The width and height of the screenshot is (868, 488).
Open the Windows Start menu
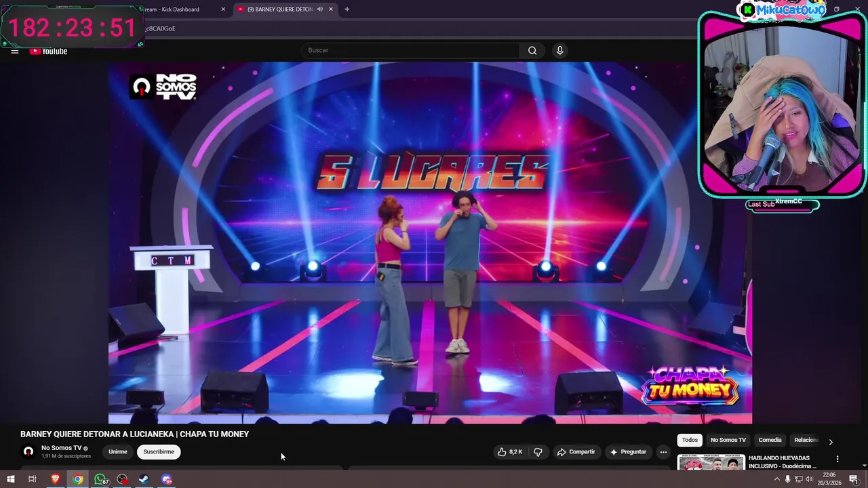pos(10,479)
